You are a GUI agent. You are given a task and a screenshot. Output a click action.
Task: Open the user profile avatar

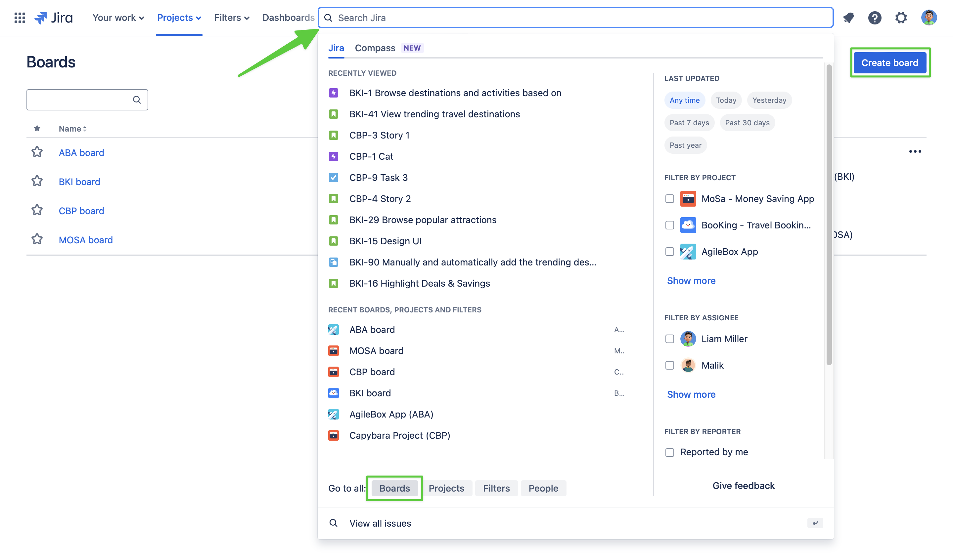(x=929, y=18)
